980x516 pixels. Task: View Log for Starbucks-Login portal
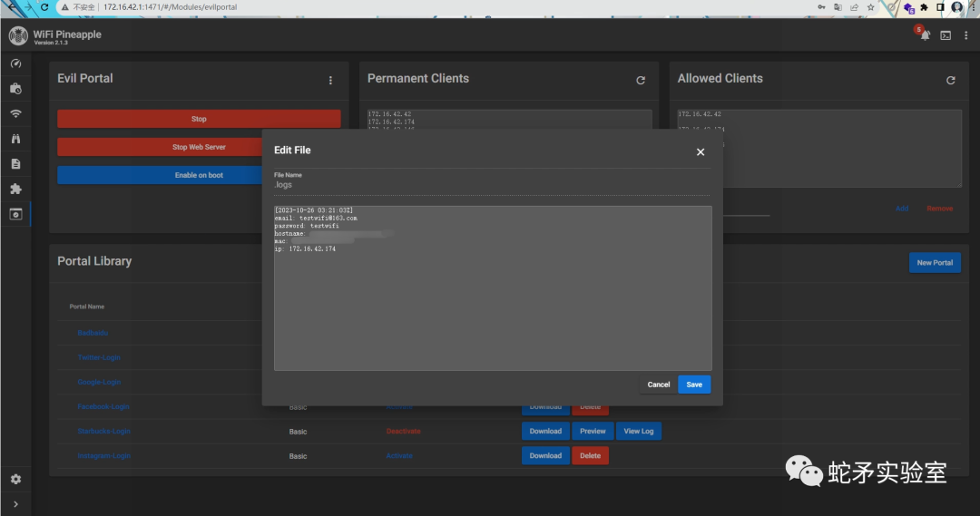click(639, 431)
